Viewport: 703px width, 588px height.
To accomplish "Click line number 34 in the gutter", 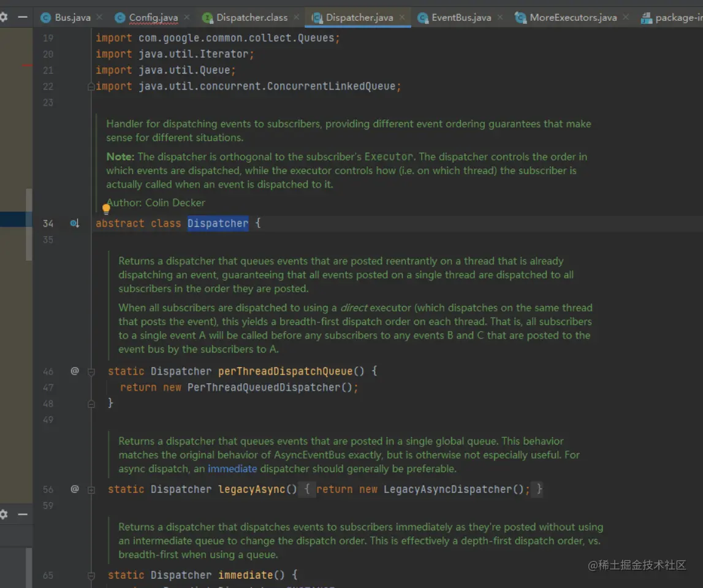I will coord(48,223).
